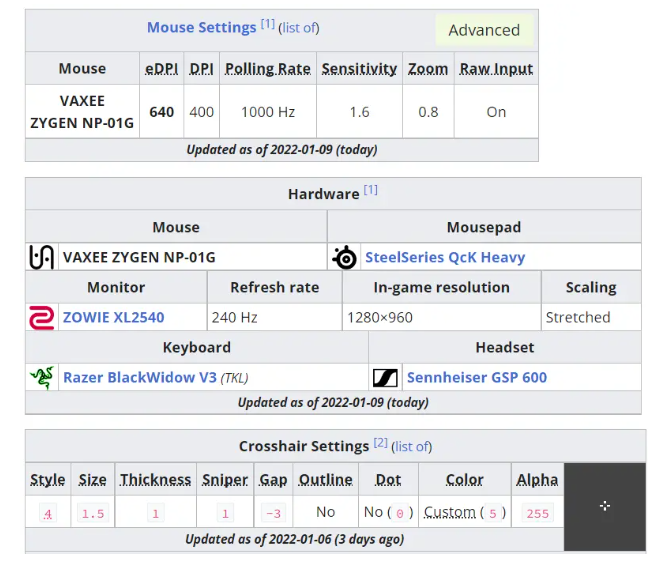The image size is (665, 570).
Task: Open the Mouse Settings link
Action: click(x=201, y=28)
